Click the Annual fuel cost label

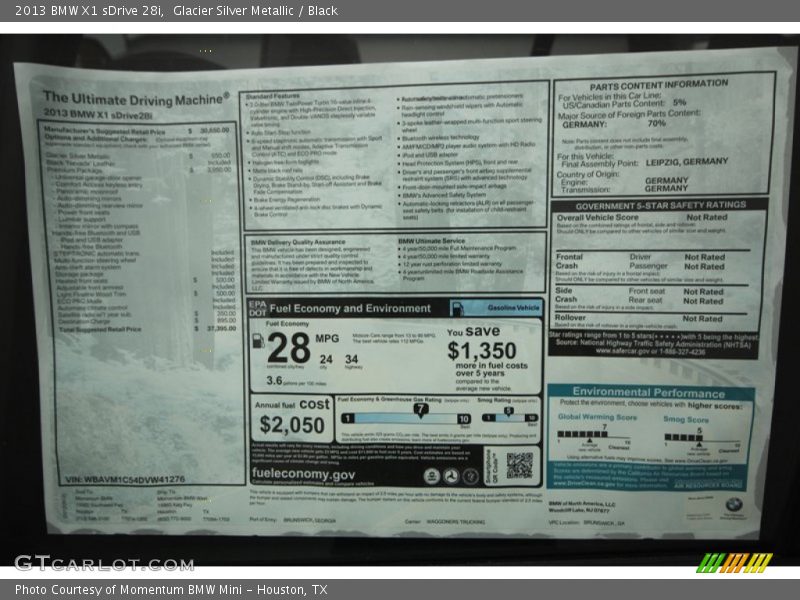[292, 404]
